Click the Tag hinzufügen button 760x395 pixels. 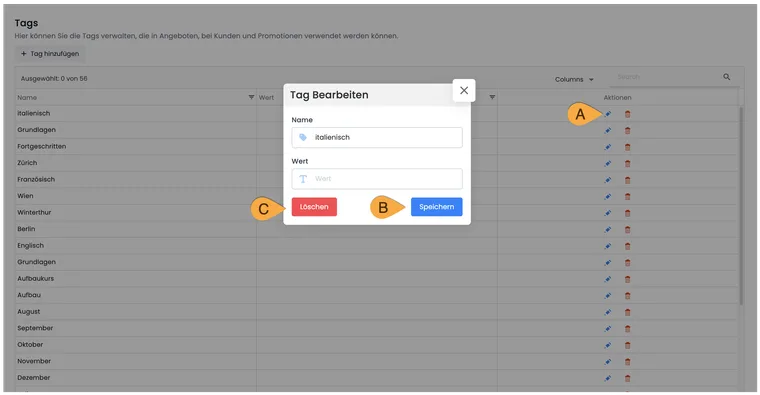50,54
